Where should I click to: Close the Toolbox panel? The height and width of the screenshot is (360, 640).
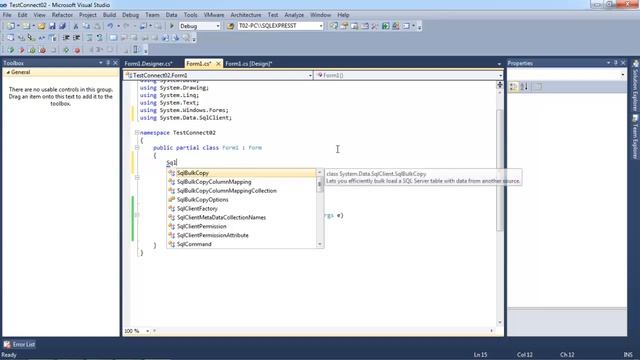pyautogui.click(x=115, y=63)
